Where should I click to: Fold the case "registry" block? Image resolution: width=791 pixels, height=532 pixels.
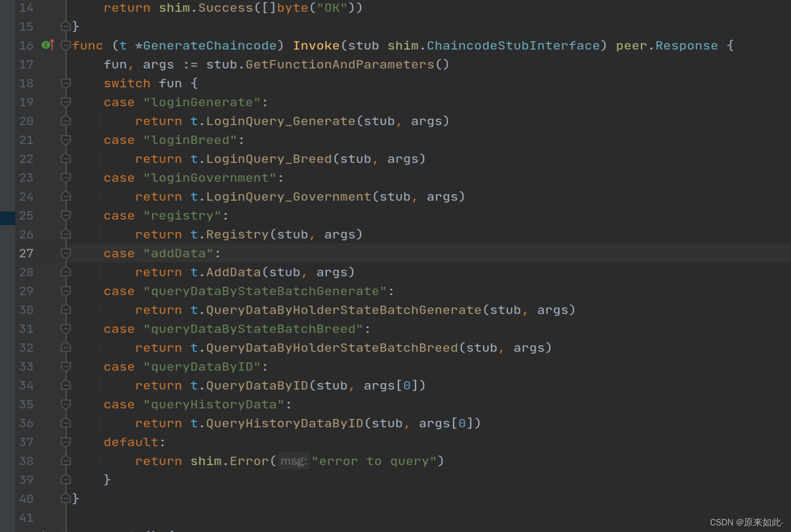point(66,215)
